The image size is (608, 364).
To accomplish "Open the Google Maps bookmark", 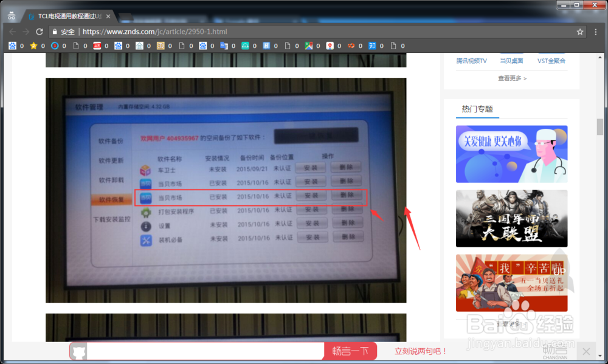I will click(309, 46).
